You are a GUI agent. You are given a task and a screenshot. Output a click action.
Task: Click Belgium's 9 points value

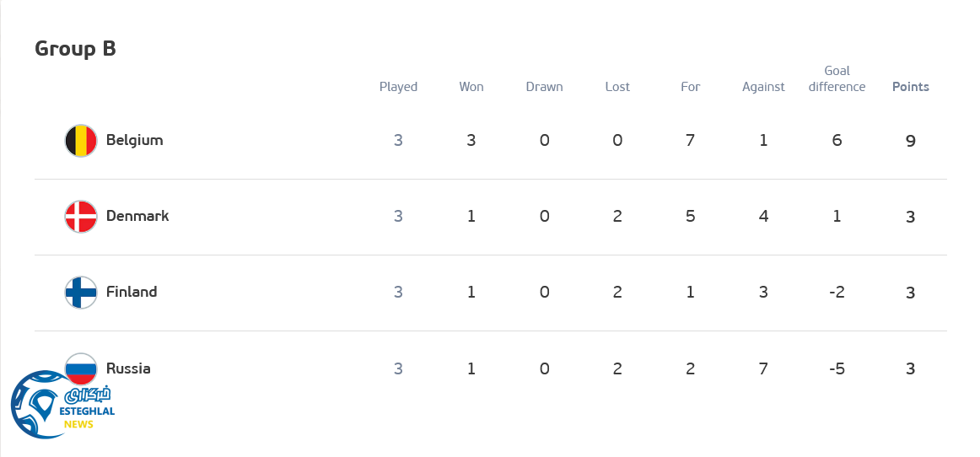coord(910,141)
